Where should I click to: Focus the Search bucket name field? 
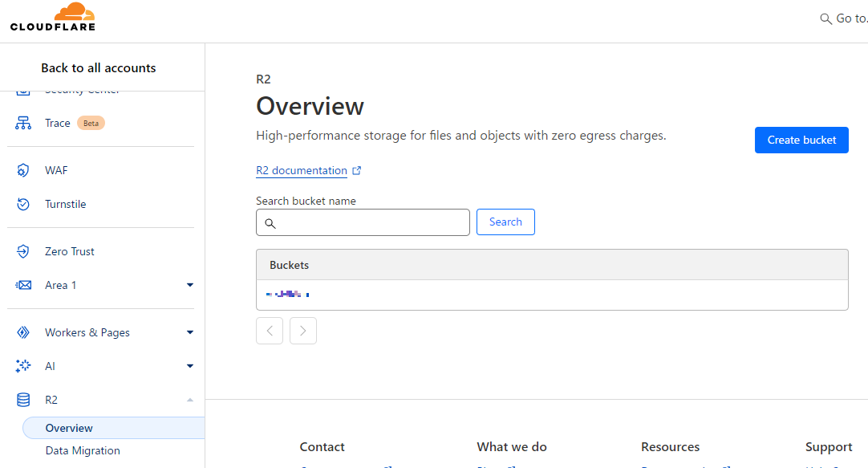[x=363, y=222]
